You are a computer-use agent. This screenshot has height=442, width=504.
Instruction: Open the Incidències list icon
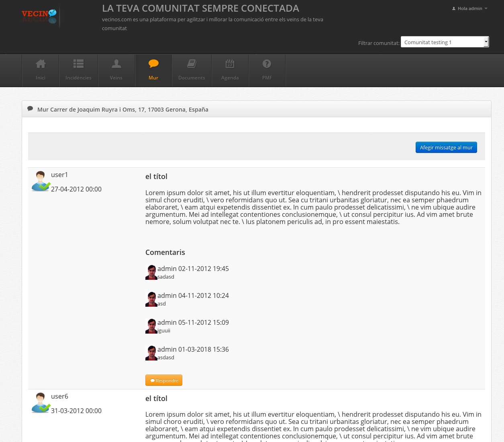tap(78, 64)
